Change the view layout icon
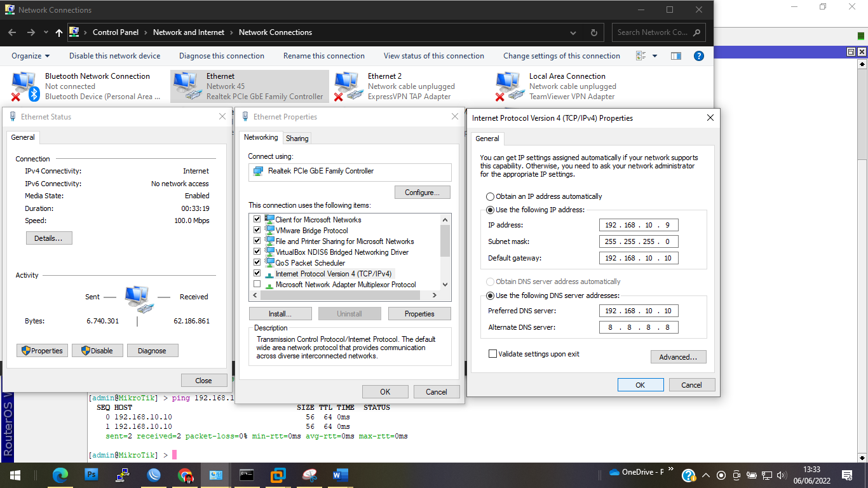 click(x=641, y=56)
